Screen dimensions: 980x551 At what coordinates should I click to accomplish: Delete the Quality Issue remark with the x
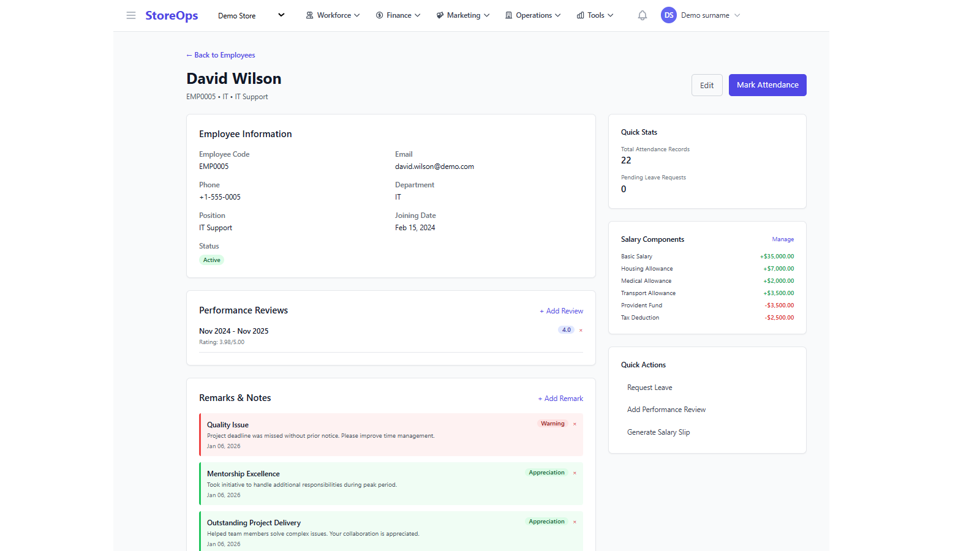click(x=575, y=423)
